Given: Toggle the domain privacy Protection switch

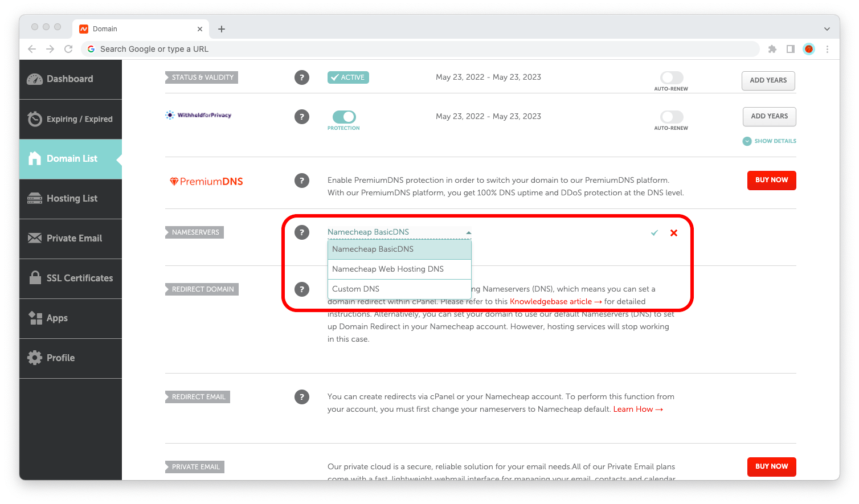Looking at the screenshot, I should coord(344,117).
